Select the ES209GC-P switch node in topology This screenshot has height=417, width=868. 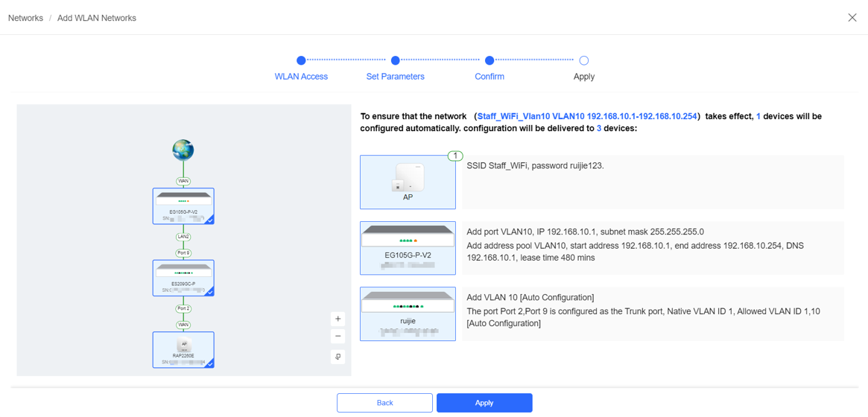183,278
